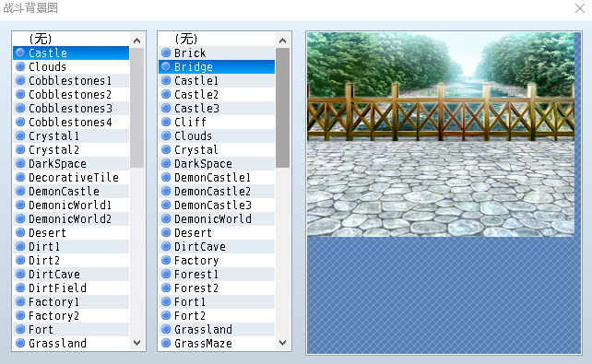Select Crystal2 background entry
Screen dimensions: 592x364
(x=71, y=150)
